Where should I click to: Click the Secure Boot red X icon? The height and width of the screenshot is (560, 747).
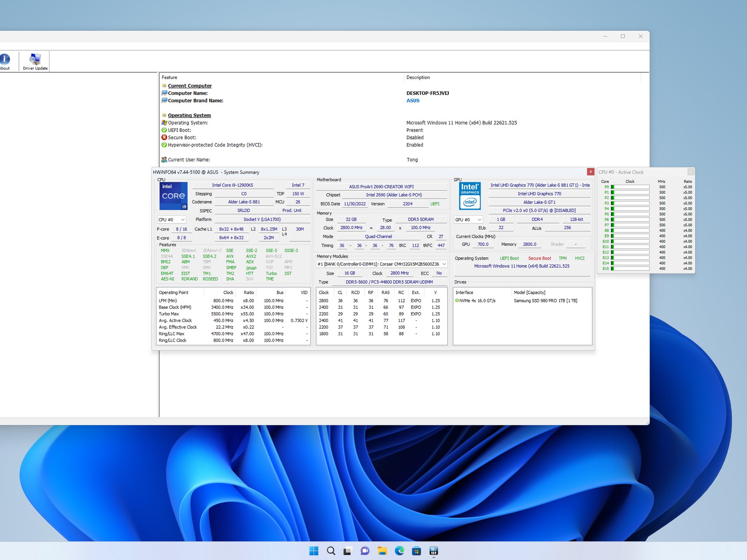tap(164, 137)
